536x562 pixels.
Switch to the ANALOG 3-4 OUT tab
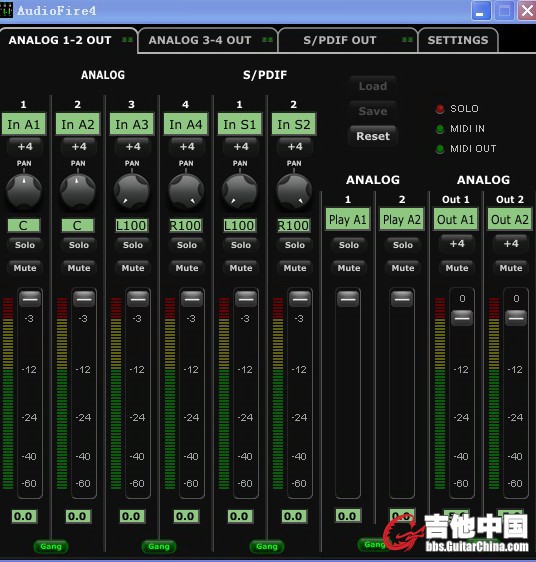click(208, 40)
